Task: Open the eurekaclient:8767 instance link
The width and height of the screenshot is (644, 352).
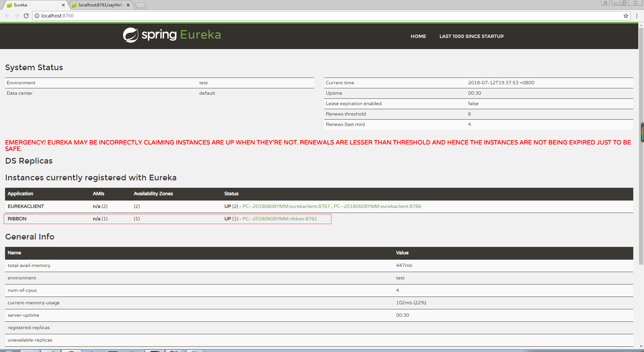Action: click(286, 206)
